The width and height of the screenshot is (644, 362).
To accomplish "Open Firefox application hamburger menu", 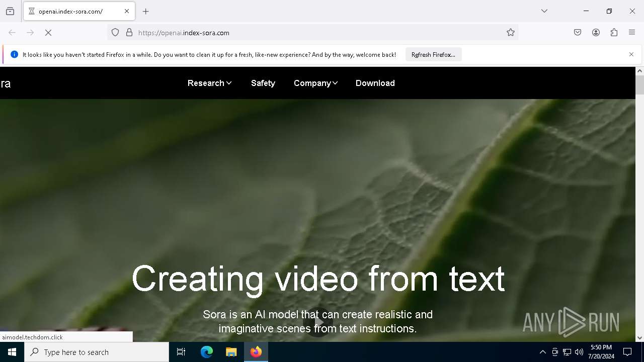I will [x=632, y=33].
